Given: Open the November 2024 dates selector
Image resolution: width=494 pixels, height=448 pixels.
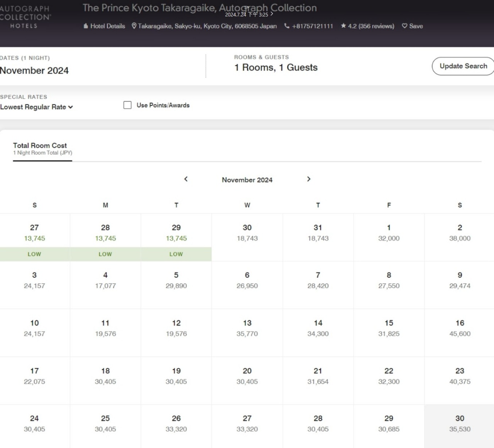Looking at the screenshot, I should pos(34,71).
